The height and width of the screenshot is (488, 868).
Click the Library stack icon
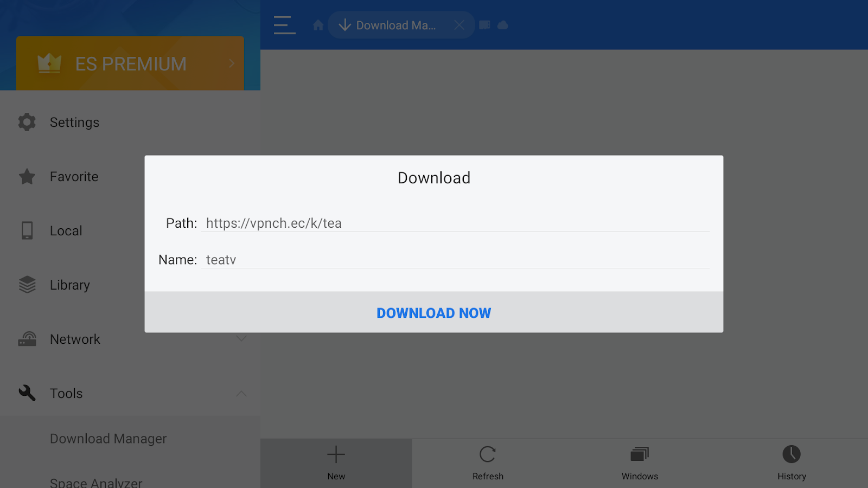click(x=27, y=285)
